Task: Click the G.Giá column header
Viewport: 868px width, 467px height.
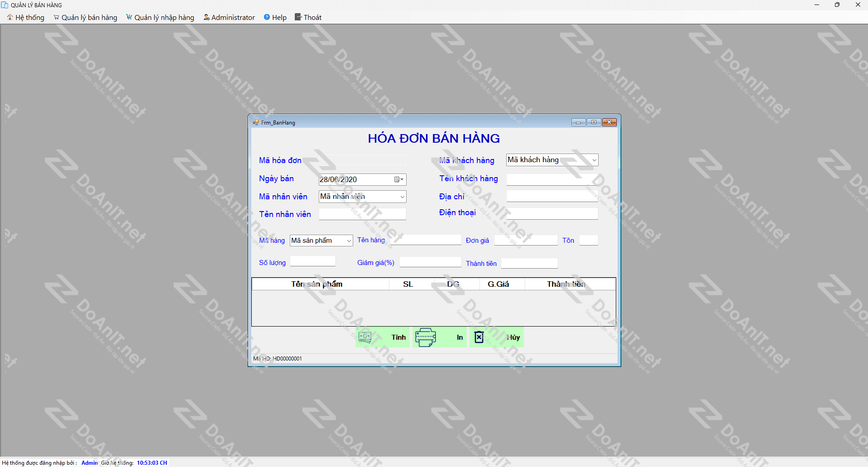Action: coord(502,284)
